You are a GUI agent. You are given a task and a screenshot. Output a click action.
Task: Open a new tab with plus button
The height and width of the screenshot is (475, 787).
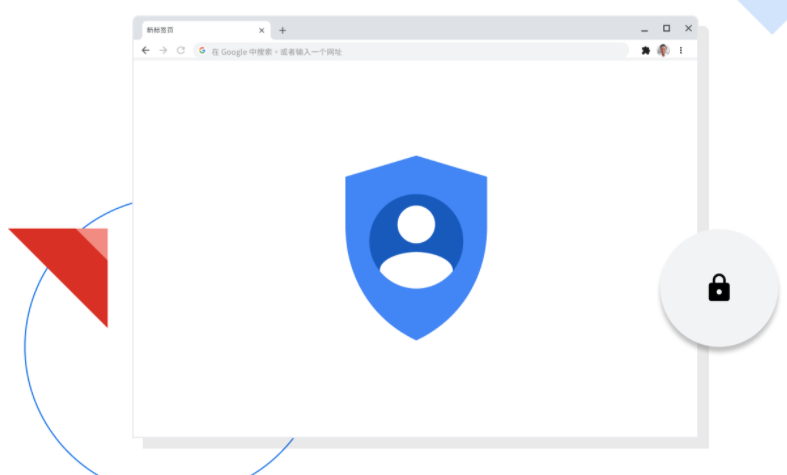283,31
